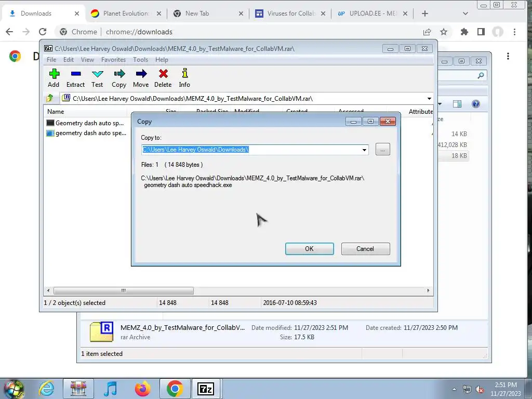The width and height of the screenshot is (532, 399).
Task: Bookmark this page with the star icon
Action: coord(444,32)
